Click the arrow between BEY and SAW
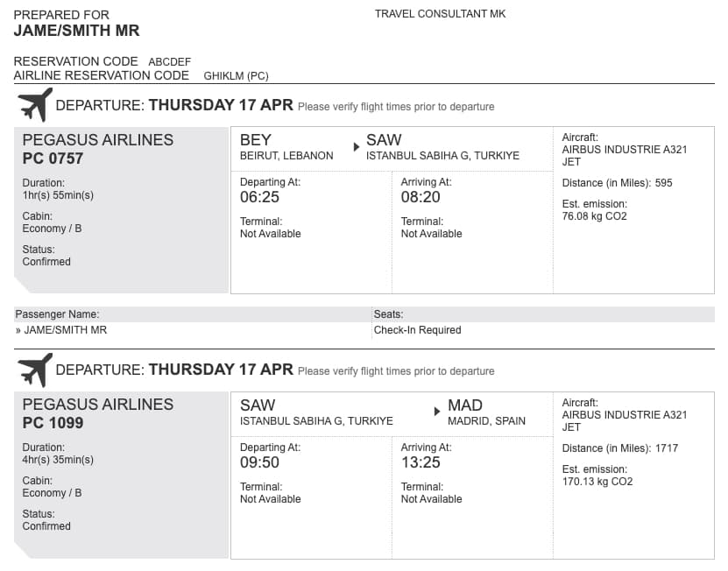728x571 pixels. pyautogui.click(x=356, y=147)
